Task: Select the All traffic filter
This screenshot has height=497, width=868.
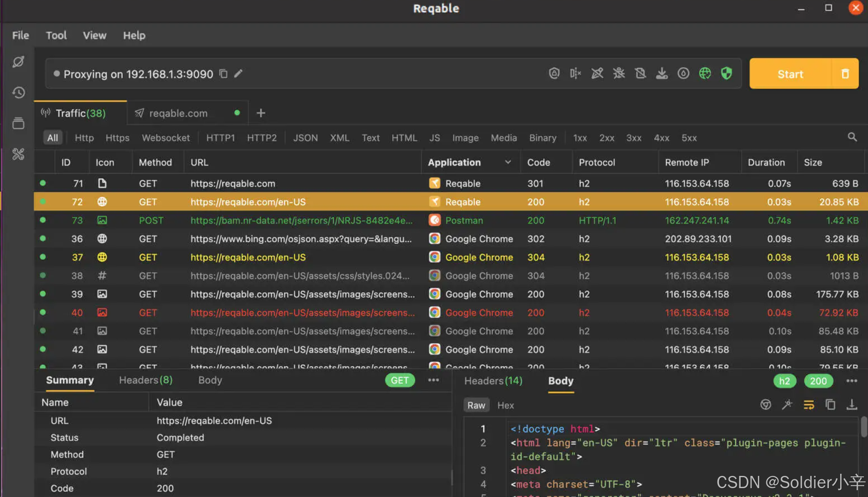Action: coord(52,138)
